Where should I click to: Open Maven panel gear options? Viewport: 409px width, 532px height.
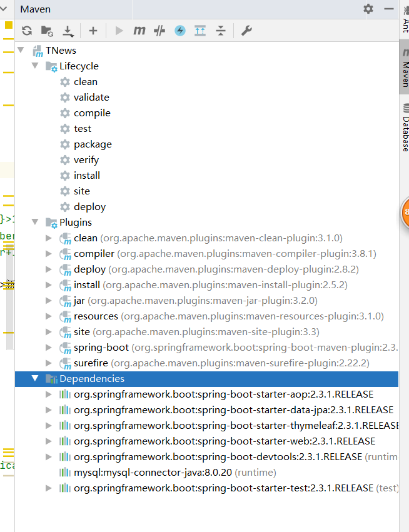368,9
